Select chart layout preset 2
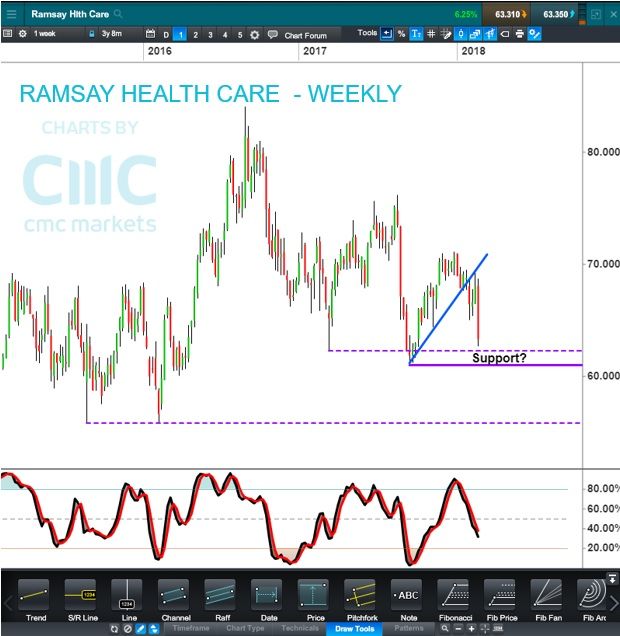 click(195, 35)
